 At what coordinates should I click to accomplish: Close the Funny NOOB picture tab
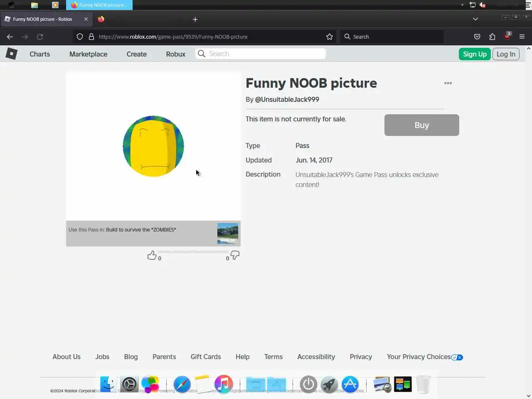[86, 19]
